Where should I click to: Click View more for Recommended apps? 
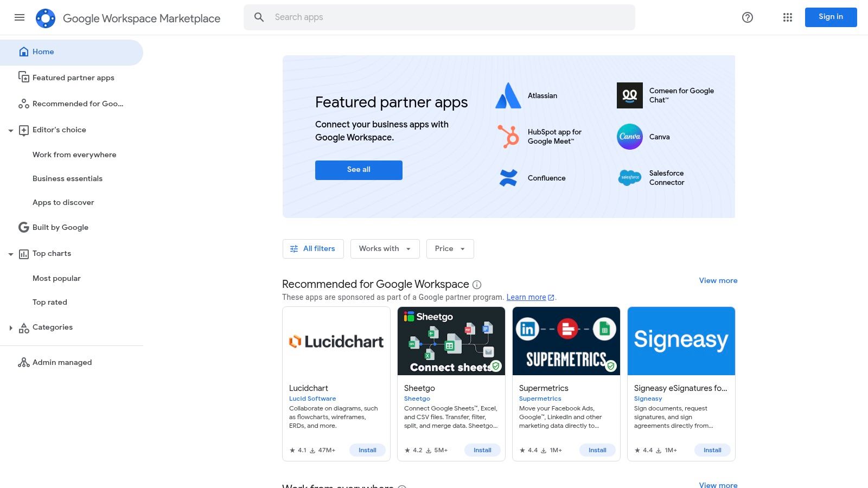click(718, 280)
